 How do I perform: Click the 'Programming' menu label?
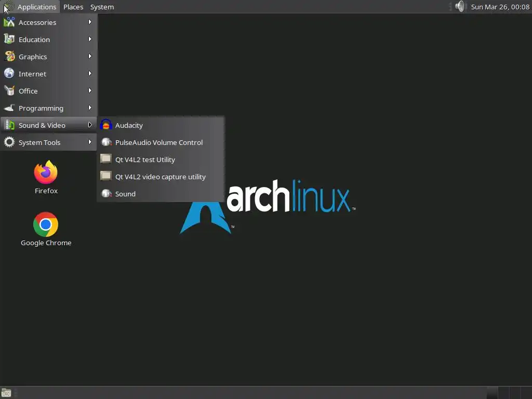(41, 108)
